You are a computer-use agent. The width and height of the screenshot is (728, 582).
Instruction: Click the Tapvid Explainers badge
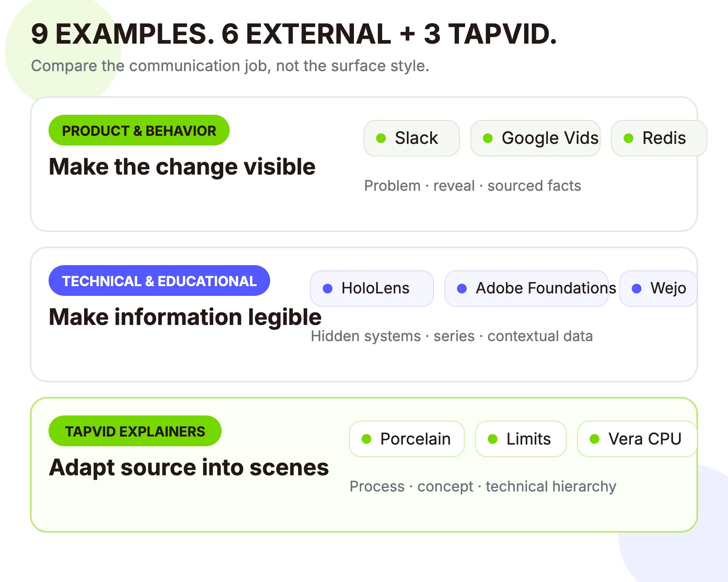(135, 431)
